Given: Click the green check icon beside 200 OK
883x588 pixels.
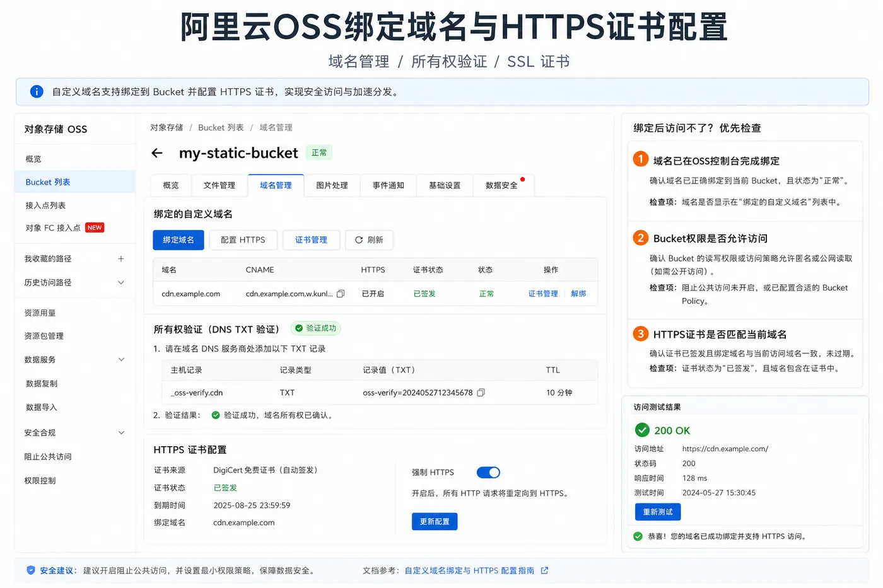Looking at the screenshot, I should (642, 430).
